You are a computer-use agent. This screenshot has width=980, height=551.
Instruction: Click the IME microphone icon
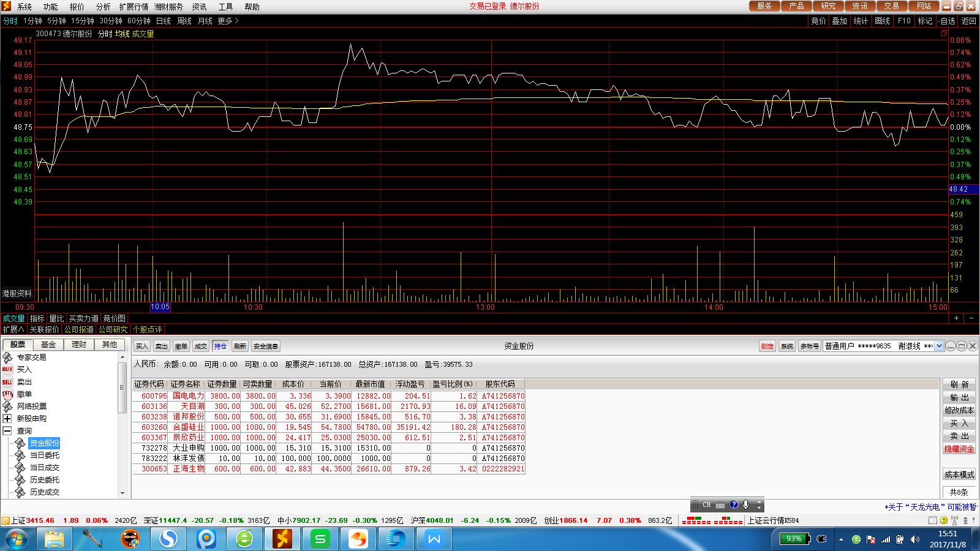click(x=746, y=505)
